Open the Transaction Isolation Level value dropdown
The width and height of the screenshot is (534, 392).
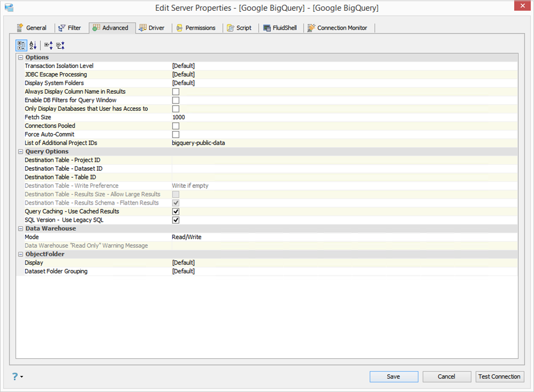344,66
